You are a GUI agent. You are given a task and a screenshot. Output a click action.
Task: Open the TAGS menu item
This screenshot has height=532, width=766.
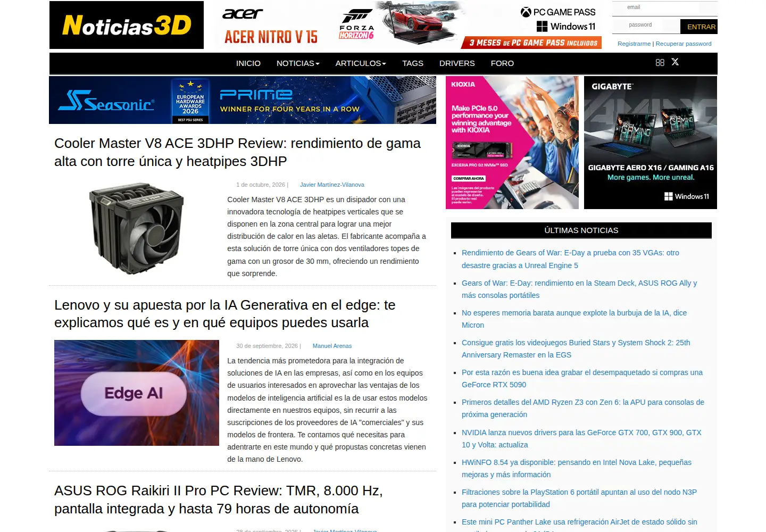pyautogui.click(x=413, y=63)
